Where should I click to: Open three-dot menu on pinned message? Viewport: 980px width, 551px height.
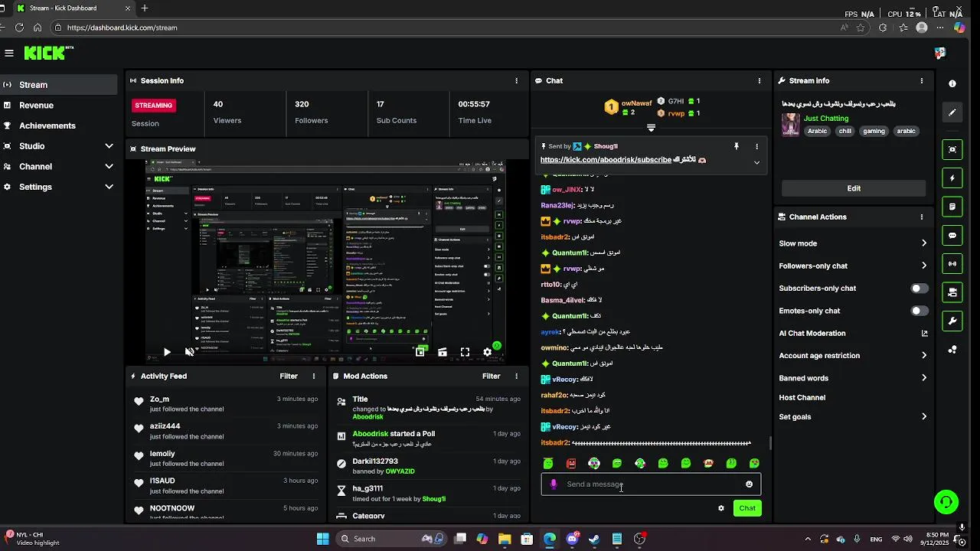756,146
